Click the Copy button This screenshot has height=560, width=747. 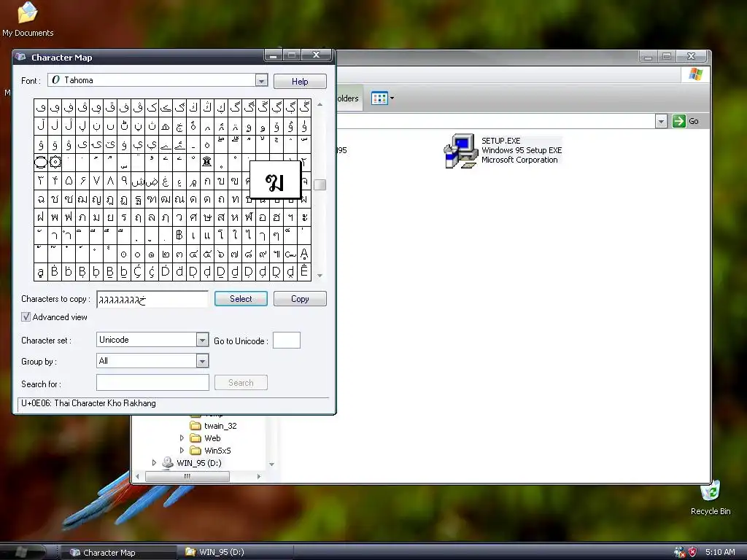(x=300, y=298)
